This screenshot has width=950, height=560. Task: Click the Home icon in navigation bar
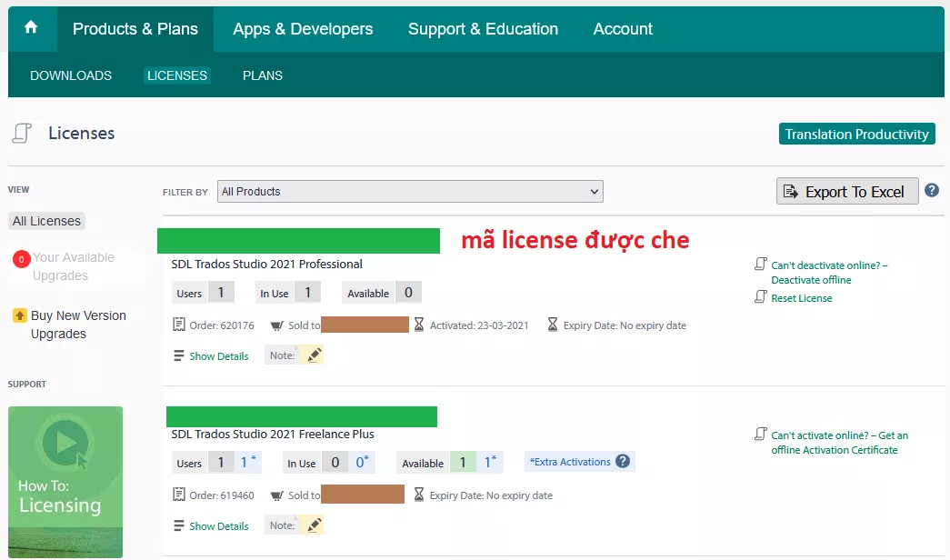pos(31,27)
